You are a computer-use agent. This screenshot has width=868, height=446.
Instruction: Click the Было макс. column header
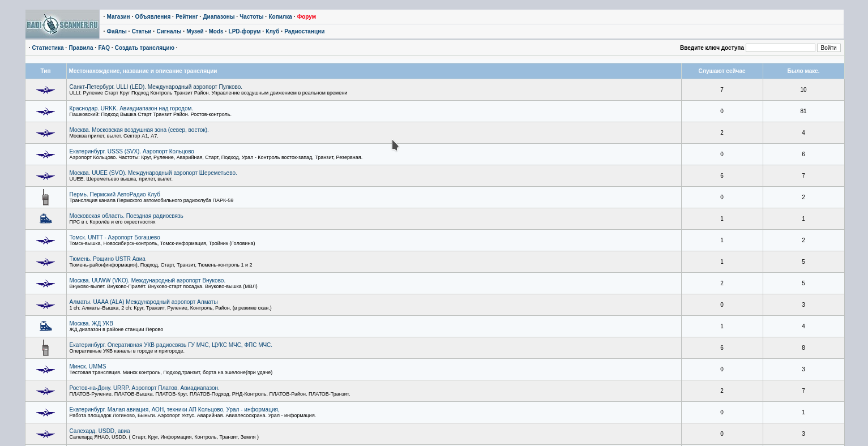[803, 71]
